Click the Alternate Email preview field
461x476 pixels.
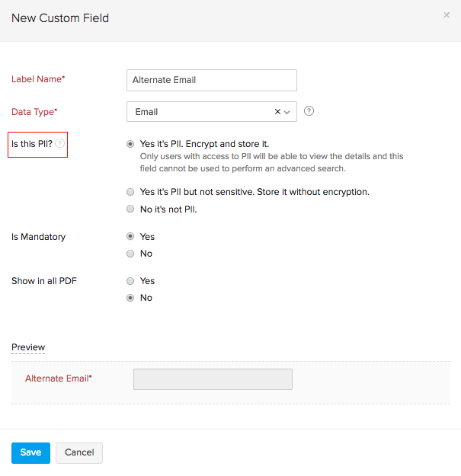(x=213, y=379)
